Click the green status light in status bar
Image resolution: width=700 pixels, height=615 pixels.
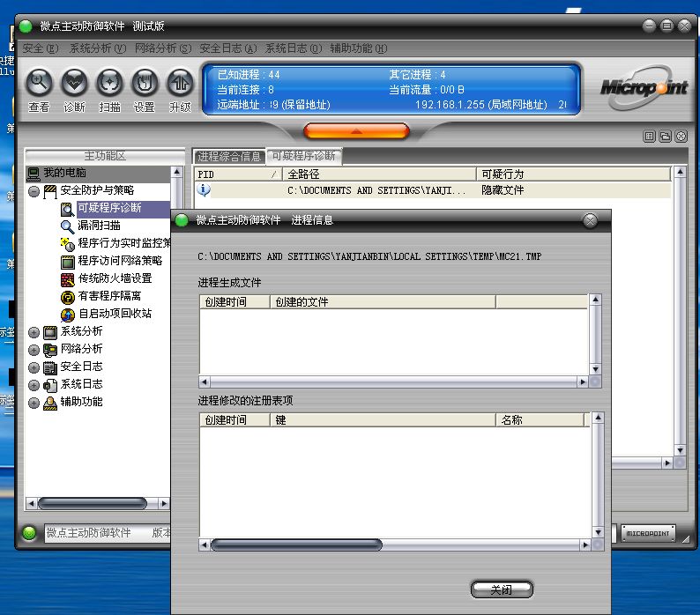tap(29, 533)
